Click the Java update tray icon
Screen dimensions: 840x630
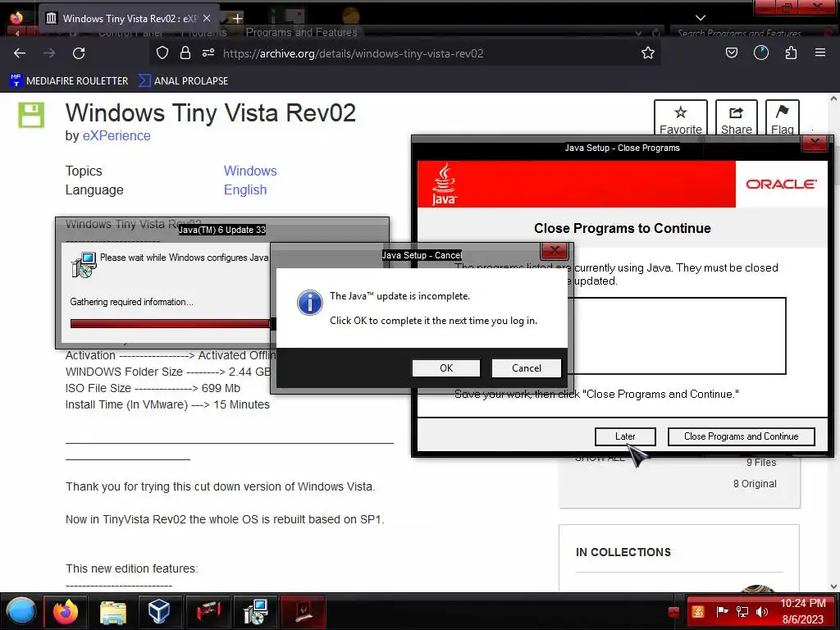tap(697, 612)
